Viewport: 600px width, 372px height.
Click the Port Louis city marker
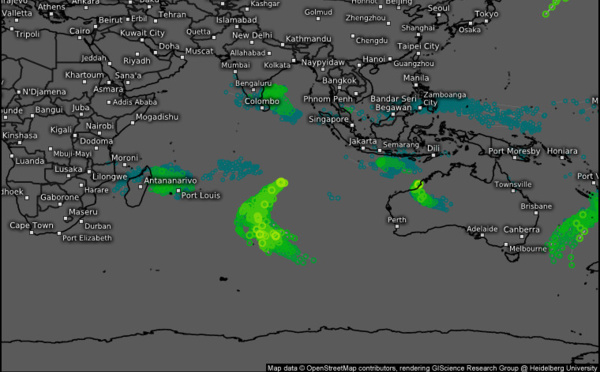pos(178,191)
